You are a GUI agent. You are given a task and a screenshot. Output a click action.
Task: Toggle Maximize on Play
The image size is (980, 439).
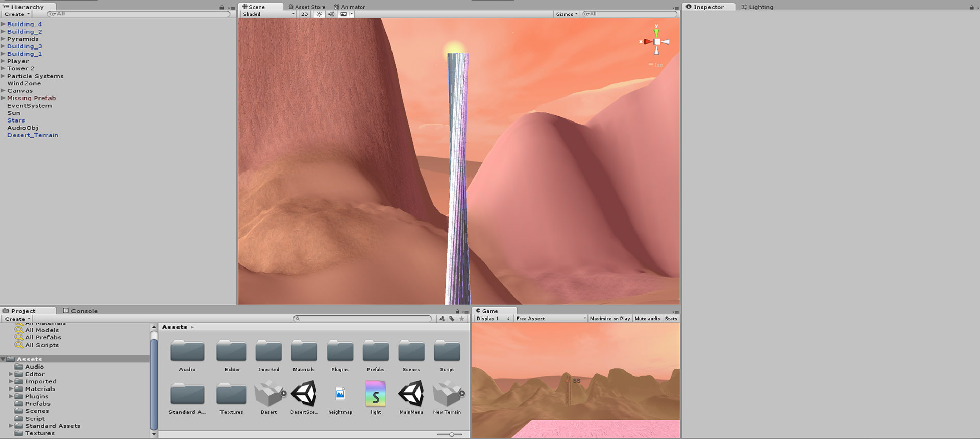coord(609,319)
